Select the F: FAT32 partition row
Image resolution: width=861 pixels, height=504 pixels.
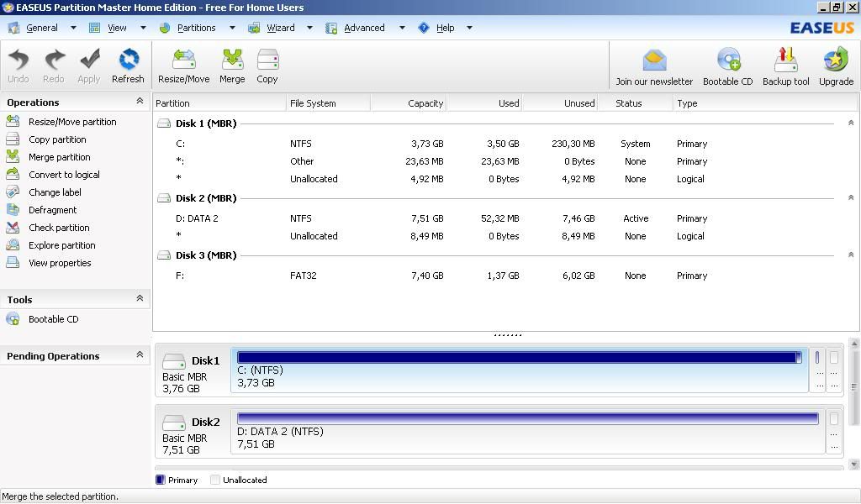tap(505, 276)
